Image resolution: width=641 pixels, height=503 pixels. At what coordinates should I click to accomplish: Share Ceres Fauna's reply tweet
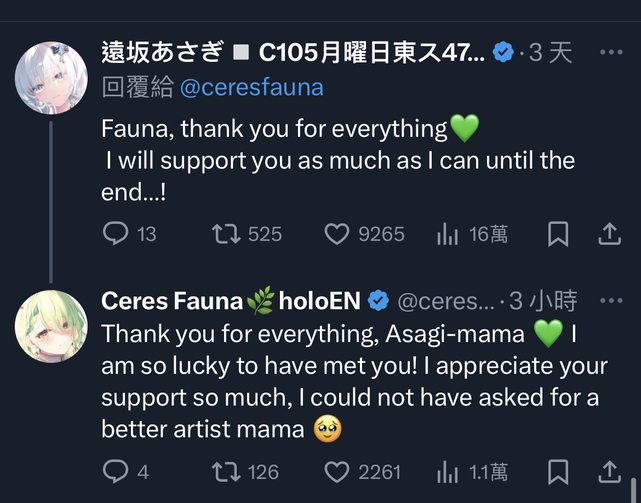pos(609,471)
